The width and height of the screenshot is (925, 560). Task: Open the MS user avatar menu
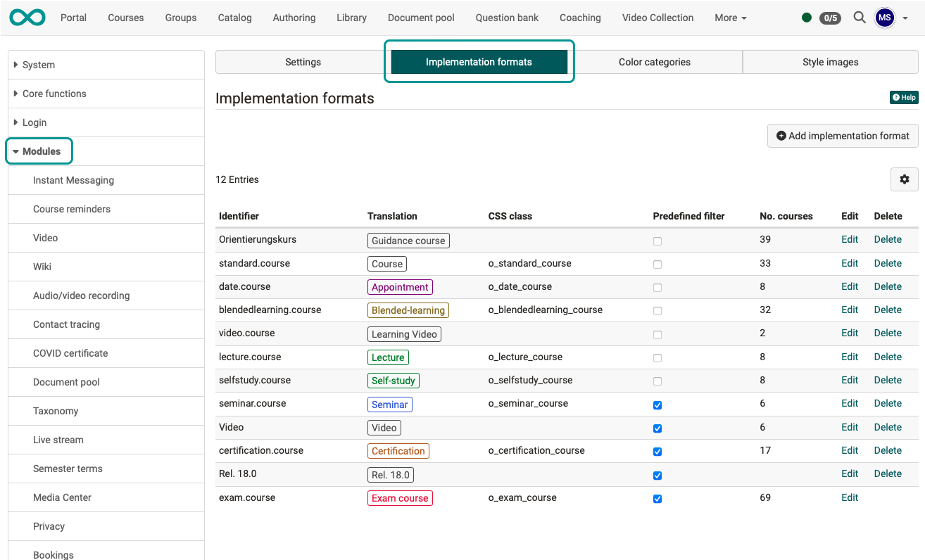click(x=885, y=18)
